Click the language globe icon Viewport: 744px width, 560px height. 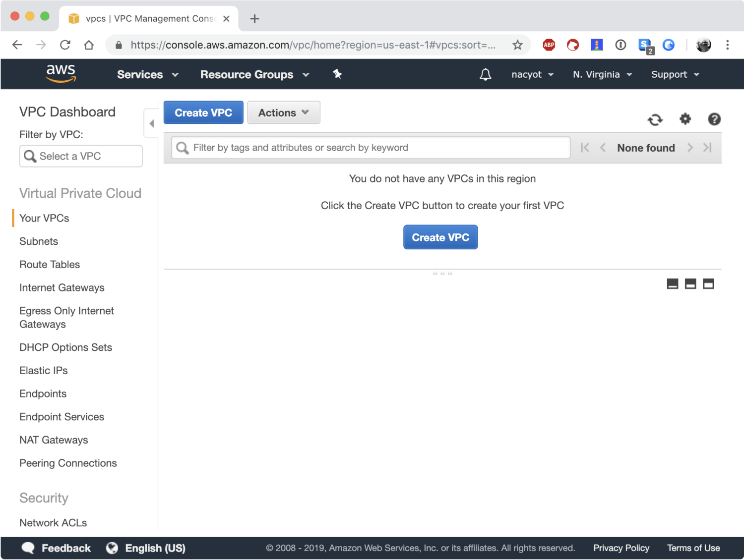tap(112, 548)
